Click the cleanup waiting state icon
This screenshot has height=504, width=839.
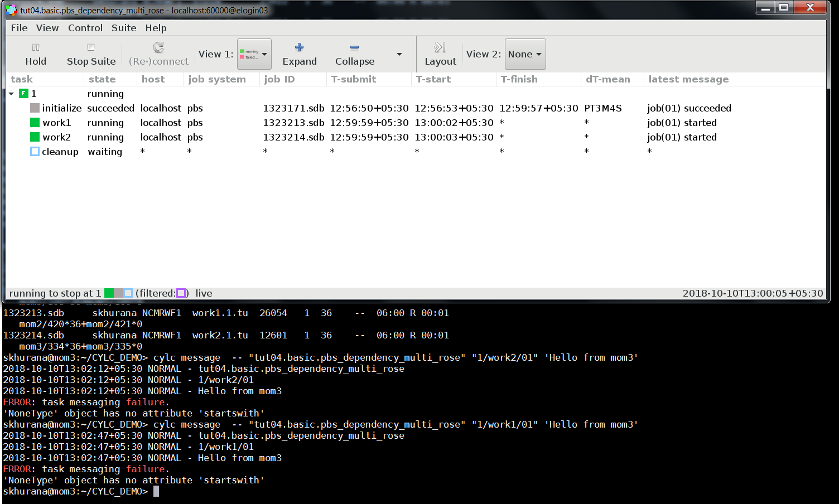(35, 151)
